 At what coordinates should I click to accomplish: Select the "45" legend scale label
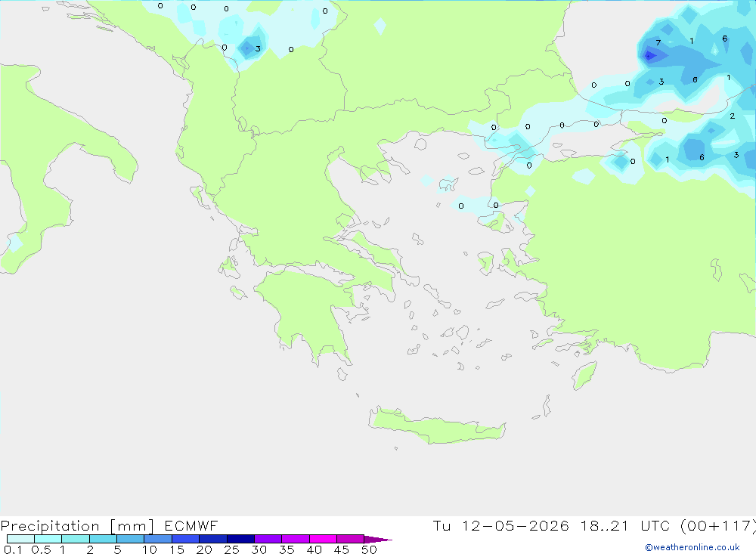point(342,549)
